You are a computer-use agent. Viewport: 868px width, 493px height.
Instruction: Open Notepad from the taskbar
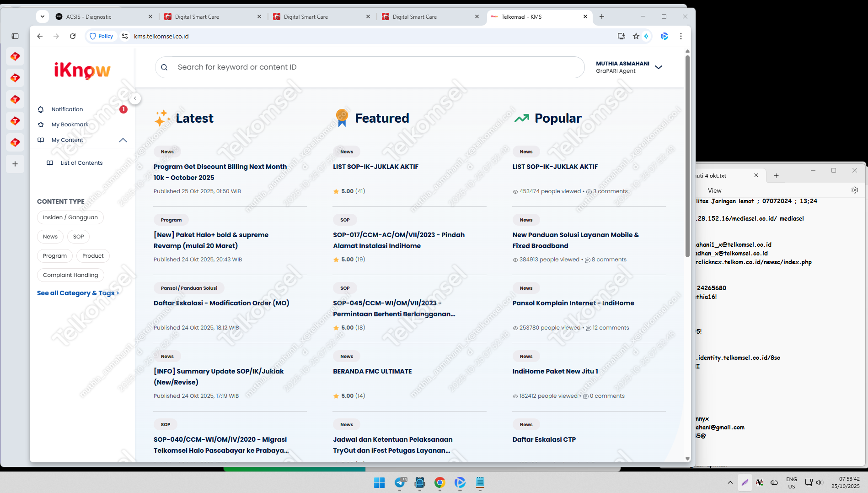pos(480,482)
